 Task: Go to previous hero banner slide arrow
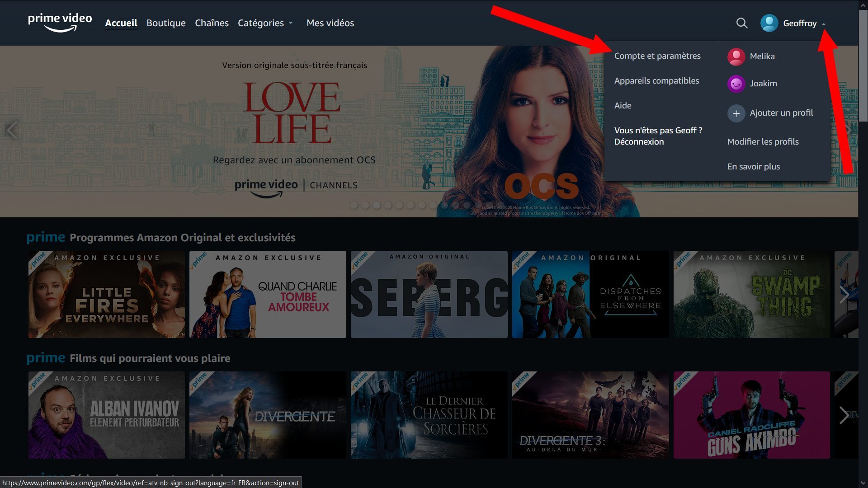pos(12,130)
